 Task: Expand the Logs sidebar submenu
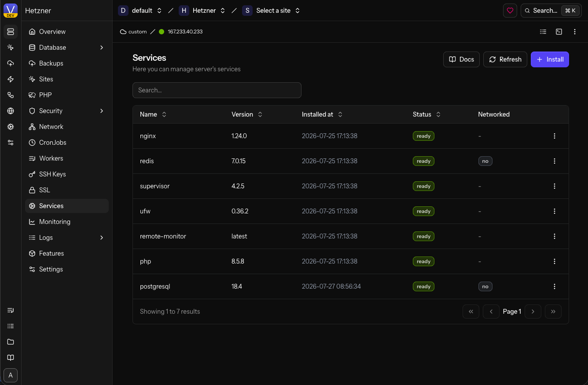click(x=102, y=238)
